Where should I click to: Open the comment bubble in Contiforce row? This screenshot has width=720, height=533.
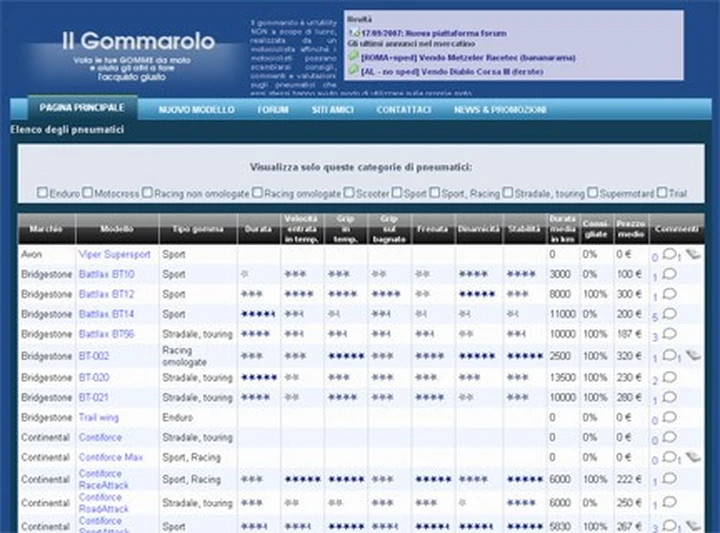click(669, 437)
